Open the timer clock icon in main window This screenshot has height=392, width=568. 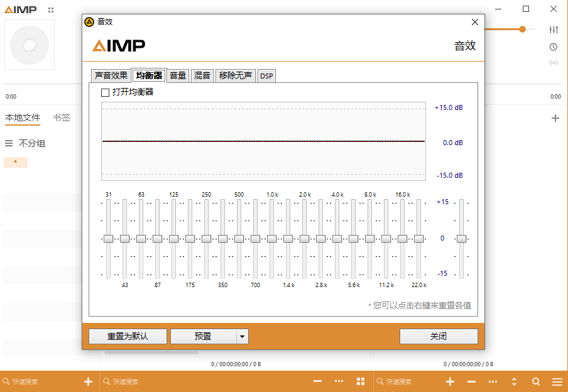[x=554, y=46]
